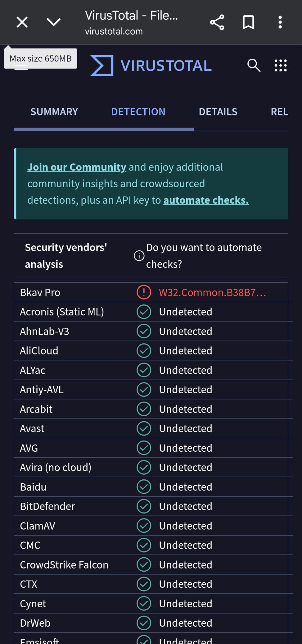Switch to the DETAILS tab

point(218,112)
